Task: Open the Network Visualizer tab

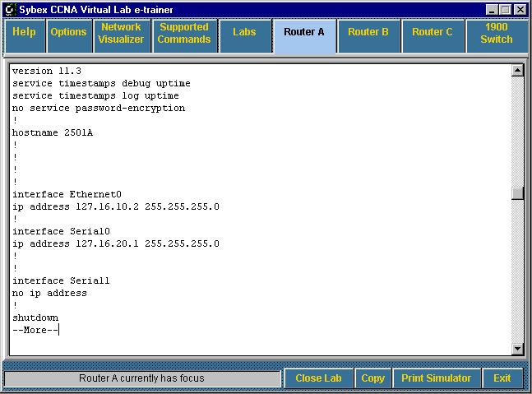Action: [x=122, y=35]
